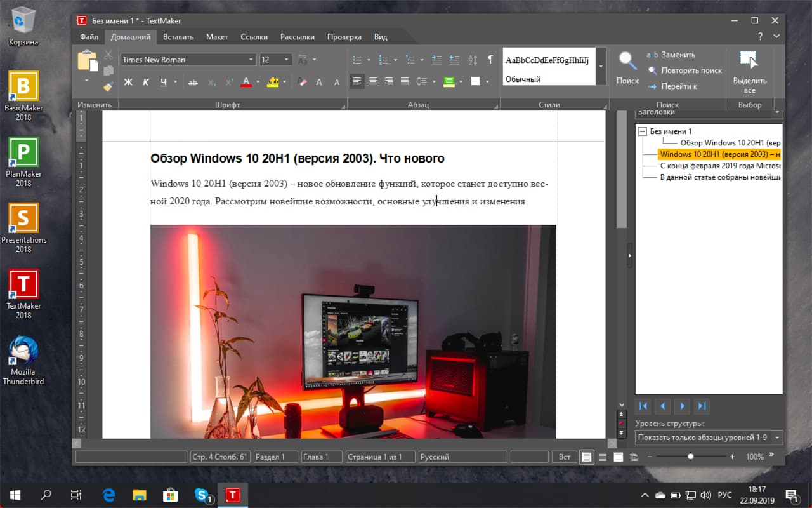Open the borders dropdown arrow

click(487, 81)
